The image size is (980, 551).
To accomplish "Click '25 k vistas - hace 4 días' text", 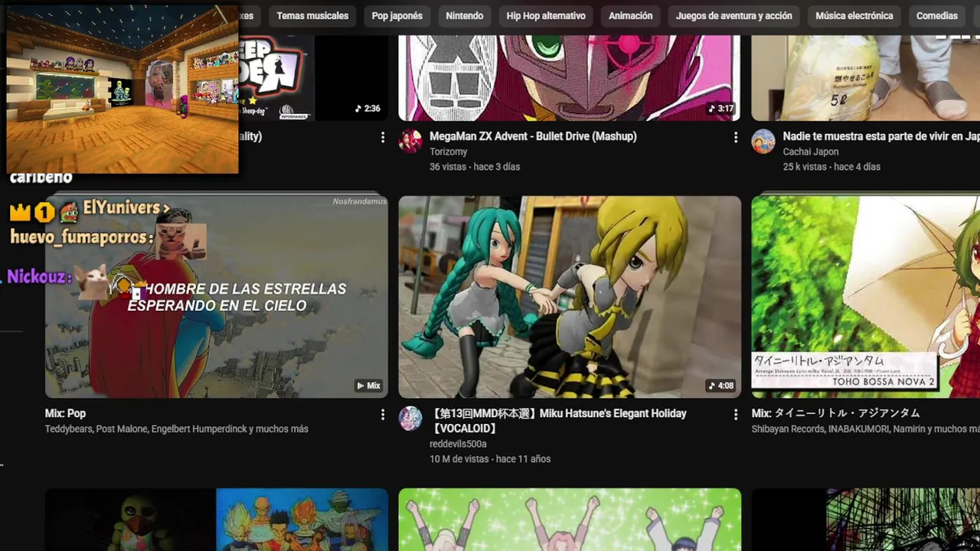I will pos(831,167).
